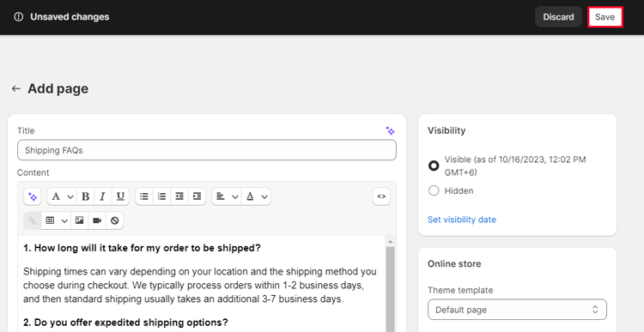Click the Outdent icon

(x=179, y=196)
